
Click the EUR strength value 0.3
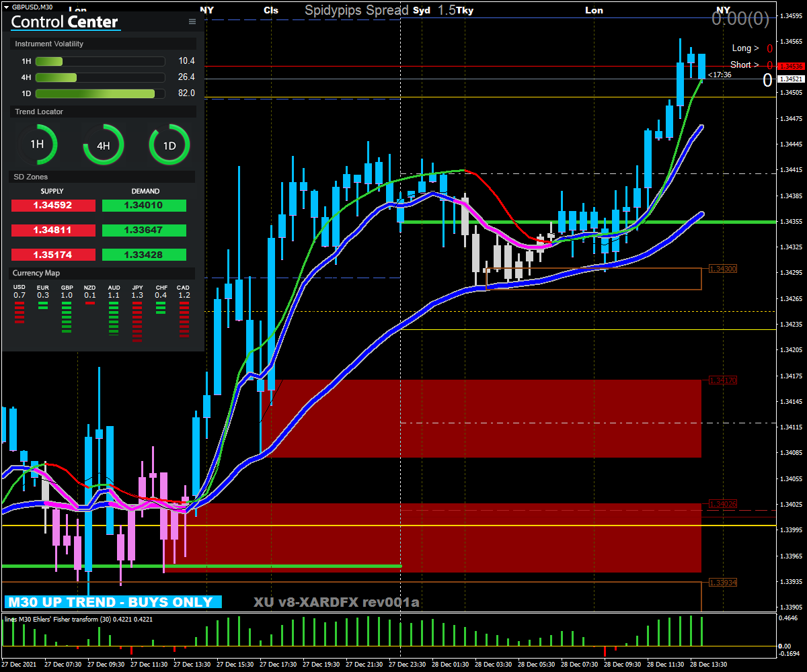(43, 295)
